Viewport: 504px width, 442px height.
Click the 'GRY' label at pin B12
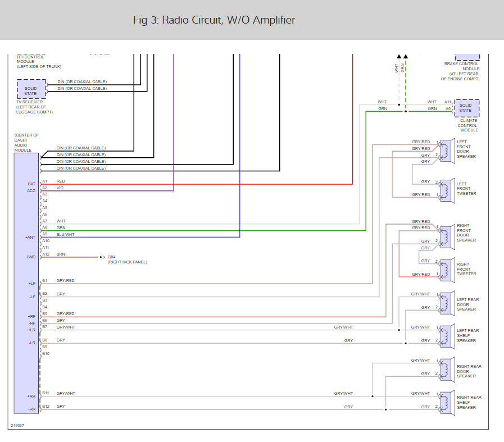tap(61, 407)
